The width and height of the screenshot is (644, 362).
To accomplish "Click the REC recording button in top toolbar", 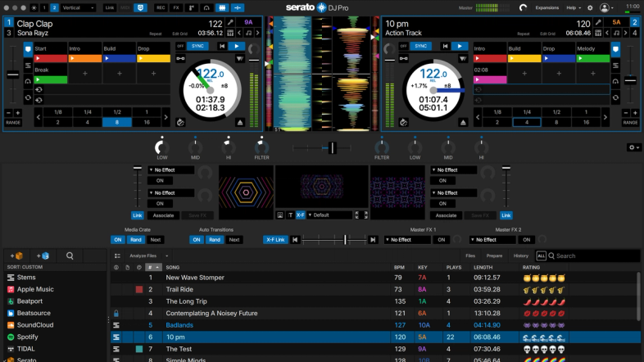I will [x=161, y=8].
